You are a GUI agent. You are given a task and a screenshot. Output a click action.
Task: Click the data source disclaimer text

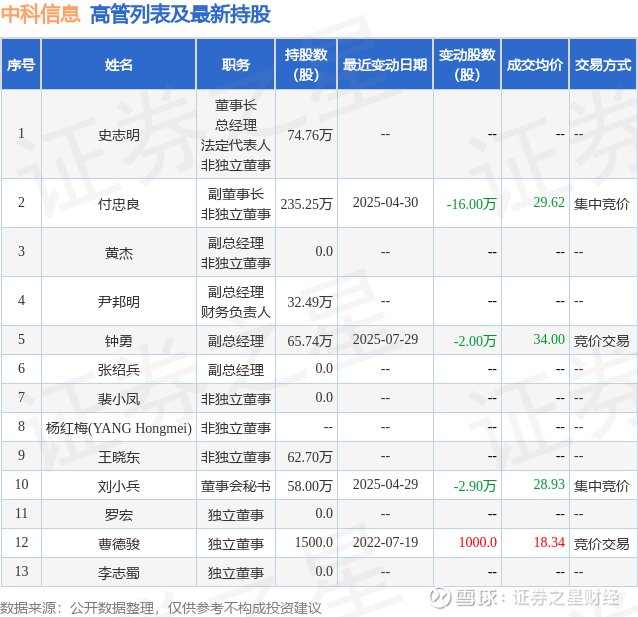(161, 608)
